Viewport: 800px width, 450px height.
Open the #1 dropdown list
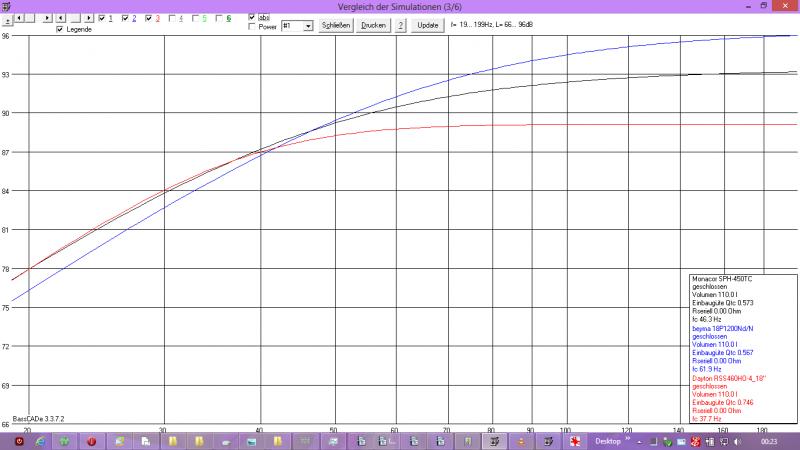coord(308,26)
